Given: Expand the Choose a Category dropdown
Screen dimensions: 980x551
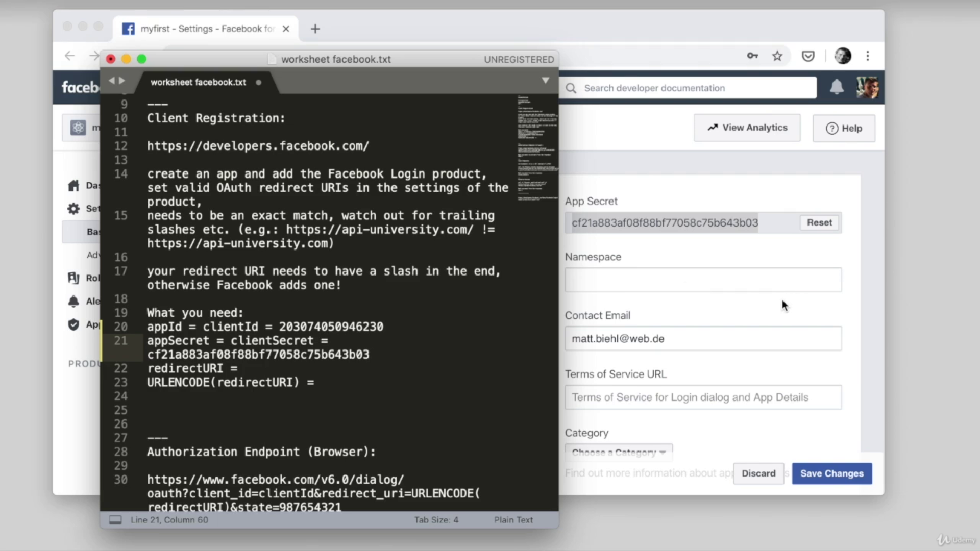Looking at the screenshot, I should point(619,453).
